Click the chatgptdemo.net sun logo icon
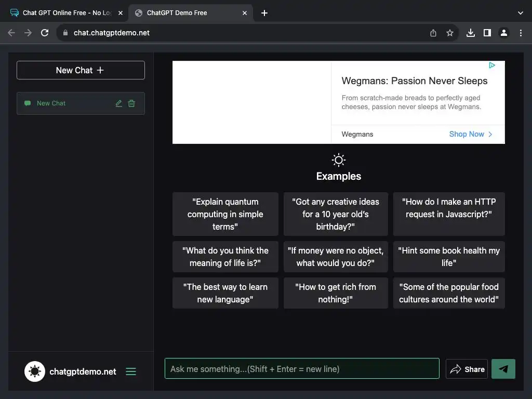 point(35,371)
